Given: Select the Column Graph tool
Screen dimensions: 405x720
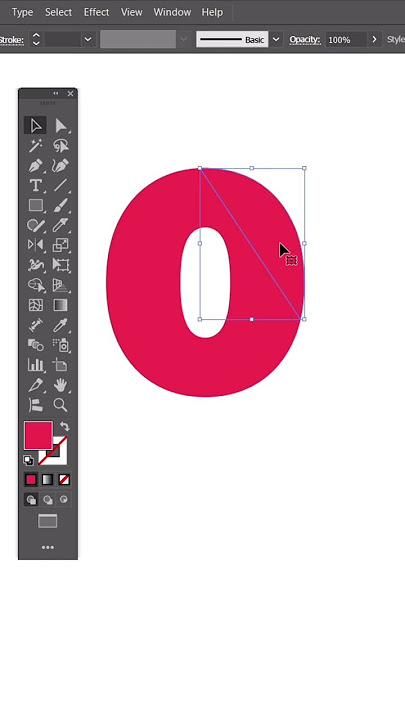Looking at the screenshot, I should 35,365.
